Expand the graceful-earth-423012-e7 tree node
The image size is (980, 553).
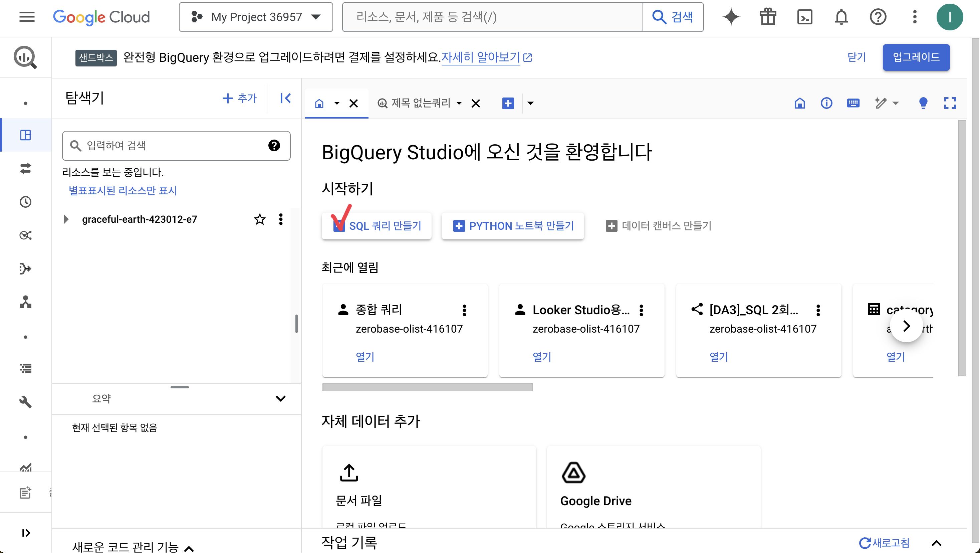tap(66, 219)
